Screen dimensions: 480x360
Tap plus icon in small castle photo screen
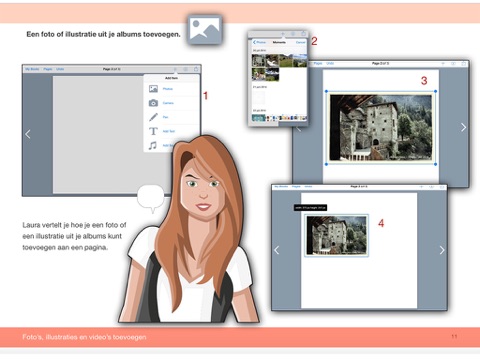point(421,187)
